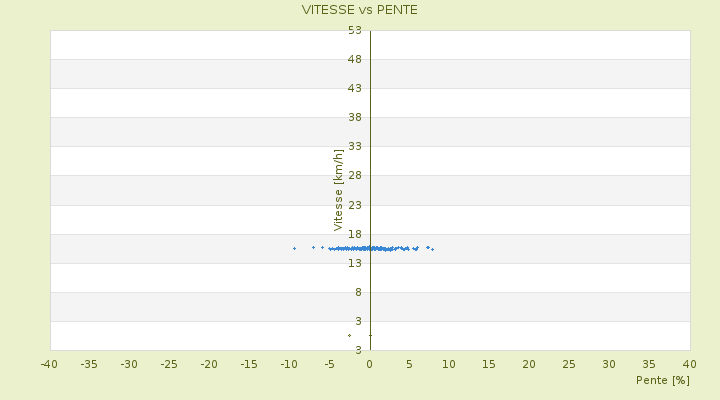The width and height of the screenshot is (720, 400).
Task: Click the 53 tick label on the vertical axis
Action: pos(355,30)
